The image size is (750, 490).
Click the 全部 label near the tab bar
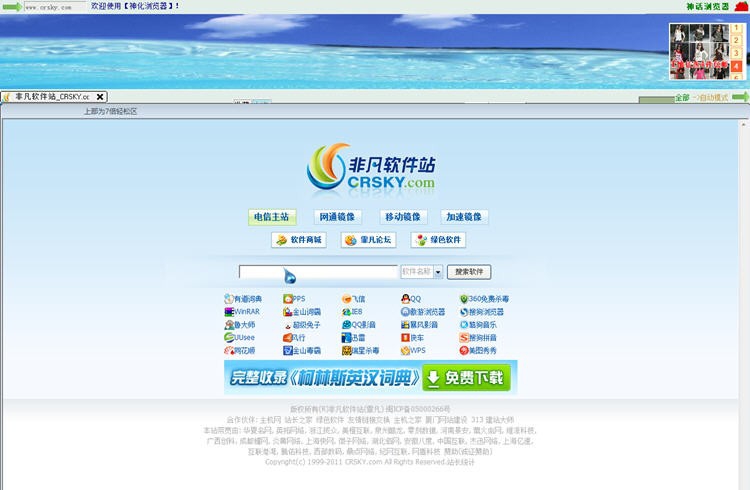click(682, 98)
